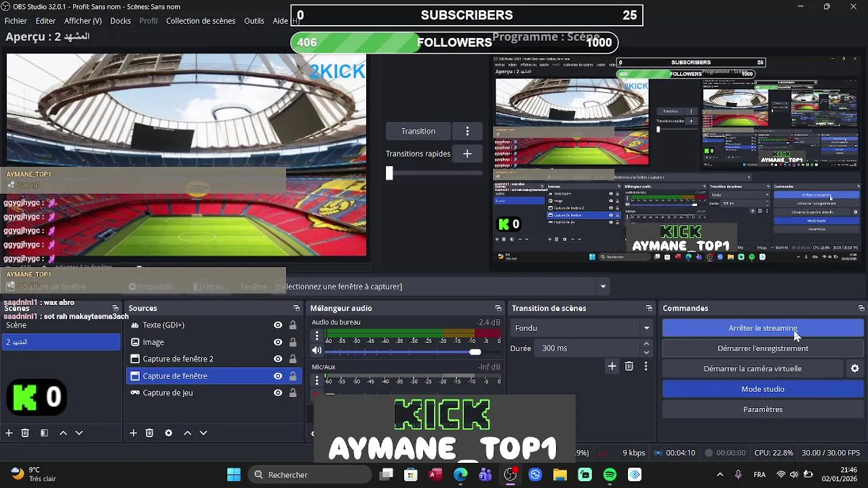Undock the Sources panel
This screenshot has width=868, height=488.
click(x=296, y=308)
